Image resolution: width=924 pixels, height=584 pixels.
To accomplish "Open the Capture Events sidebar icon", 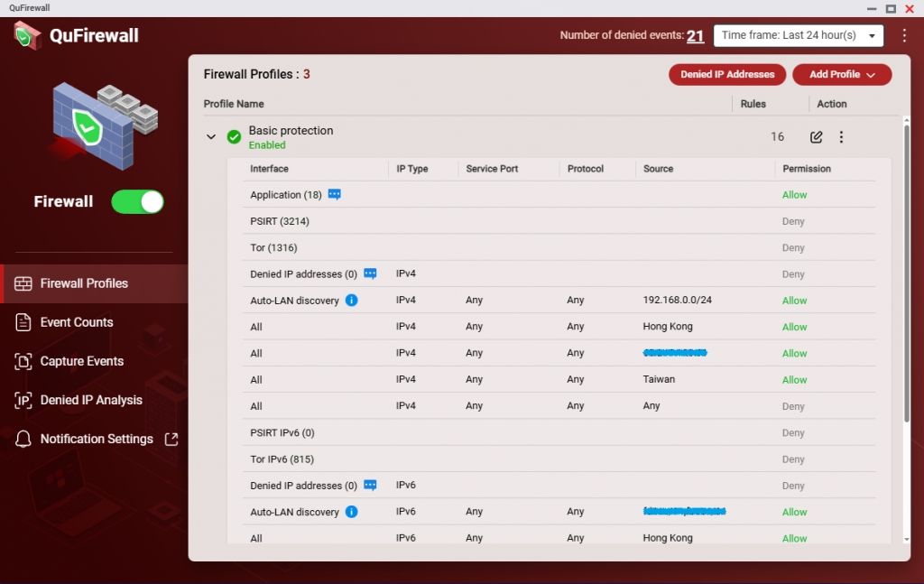I will coord(23,361).
